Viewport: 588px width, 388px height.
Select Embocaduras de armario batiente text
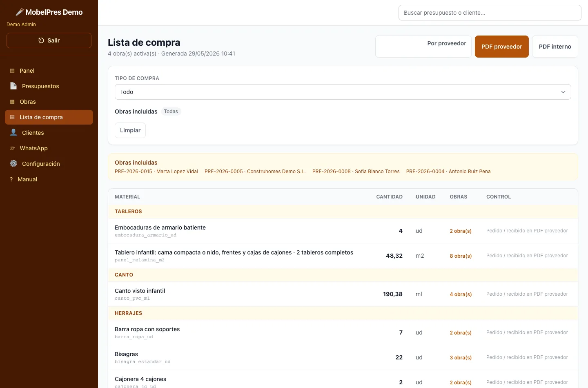point(160,227)
